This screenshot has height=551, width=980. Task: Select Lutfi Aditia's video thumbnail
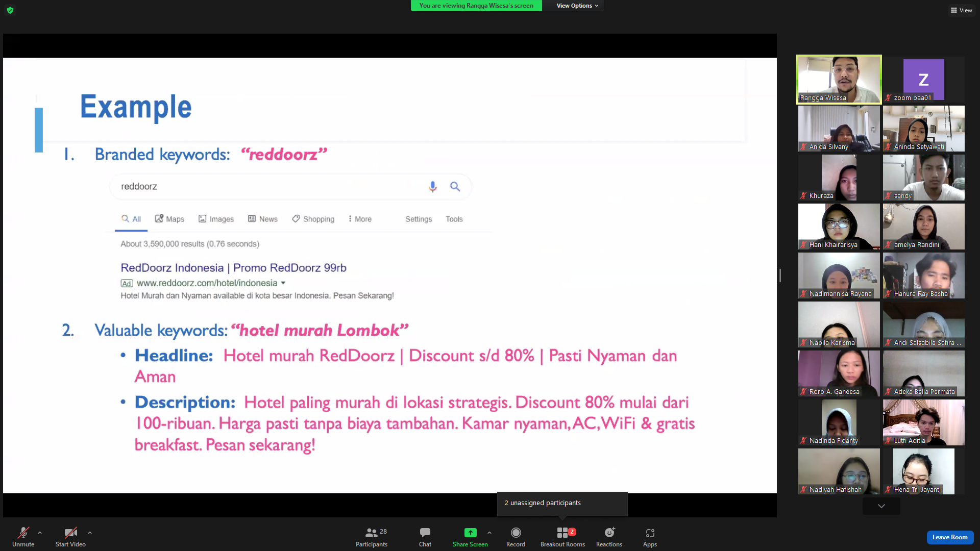point(924,422)
